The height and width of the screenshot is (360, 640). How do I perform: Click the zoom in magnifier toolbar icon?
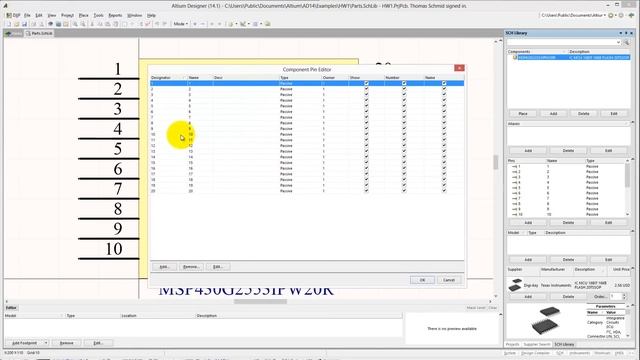(x=75, y=24)
